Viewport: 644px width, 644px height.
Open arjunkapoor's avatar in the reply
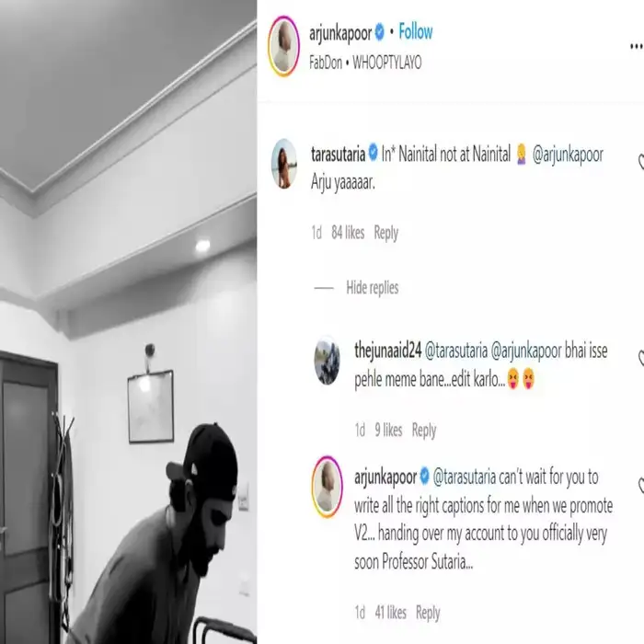[328, 487]
